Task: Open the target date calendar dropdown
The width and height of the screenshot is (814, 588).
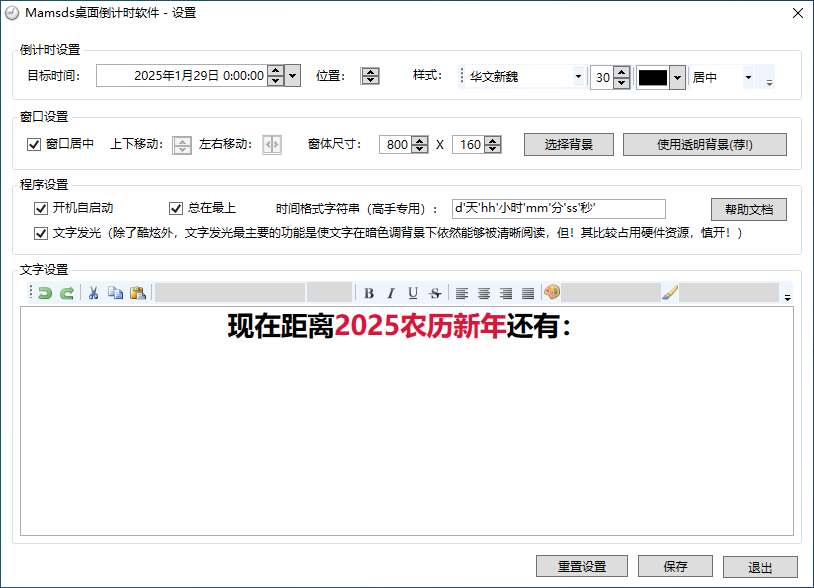Action: [x=293, y=76]
